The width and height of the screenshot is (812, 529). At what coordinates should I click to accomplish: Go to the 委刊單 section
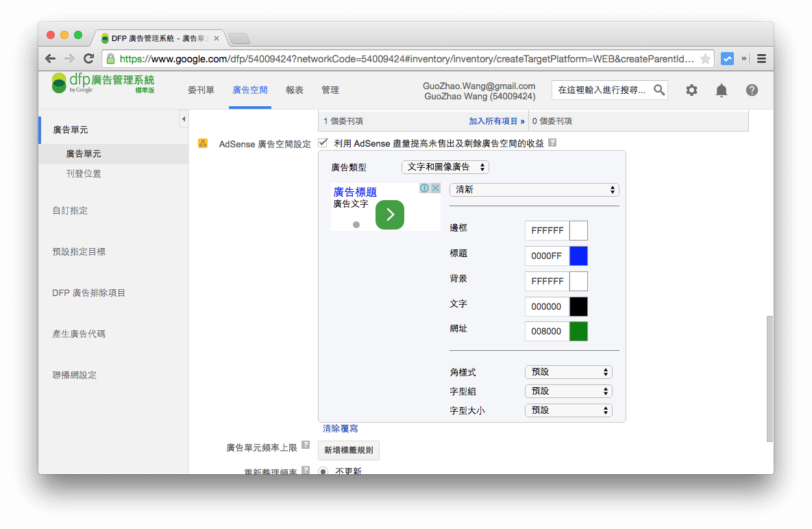201,90
